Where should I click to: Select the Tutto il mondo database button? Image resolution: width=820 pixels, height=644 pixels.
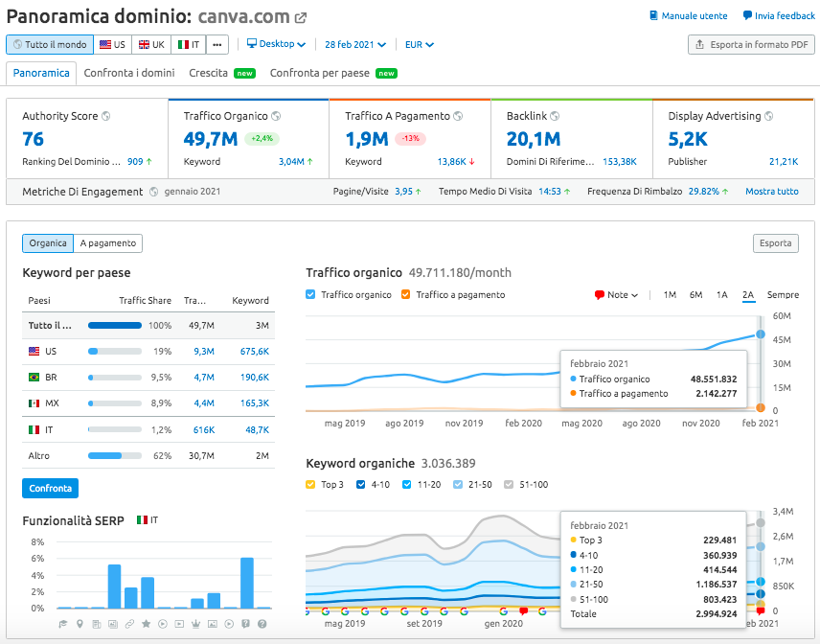50,45
